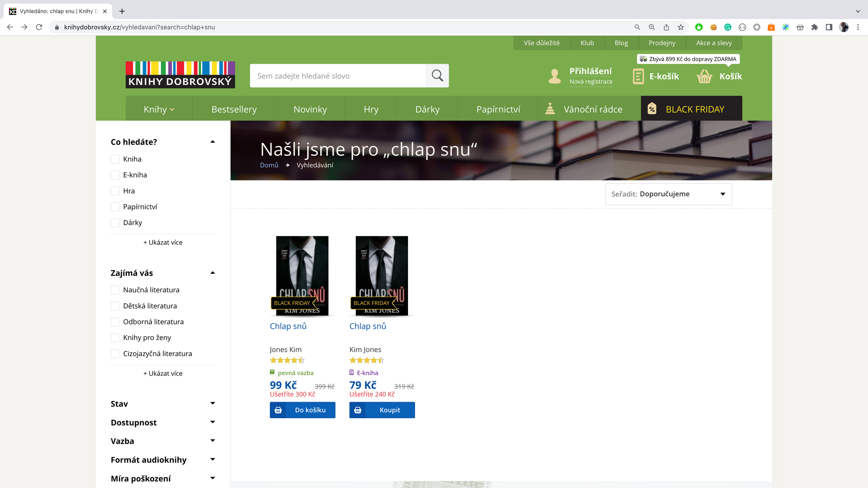Enable the Papírnictví filter checkbox
The height and width of the screenshot is (488, 868).
115,207
